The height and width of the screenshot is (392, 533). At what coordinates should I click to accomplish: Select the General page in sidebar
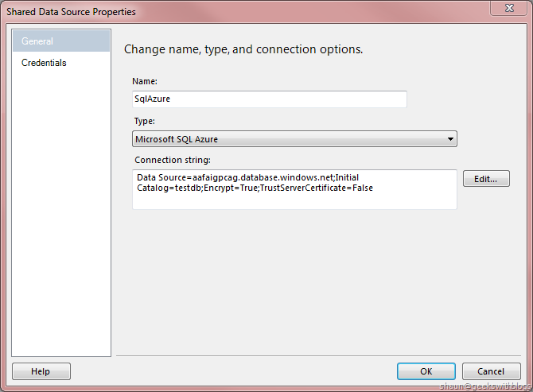click(61, 41)
